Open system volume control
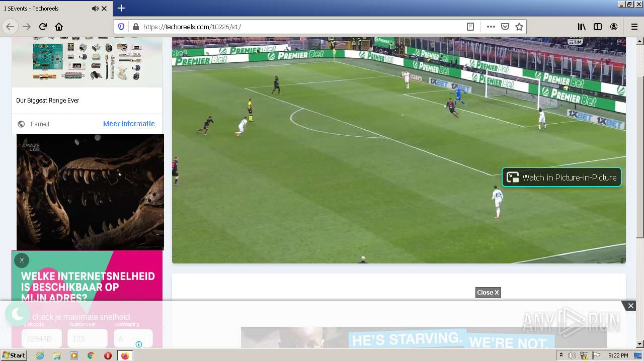 click(x=572, y=355)
